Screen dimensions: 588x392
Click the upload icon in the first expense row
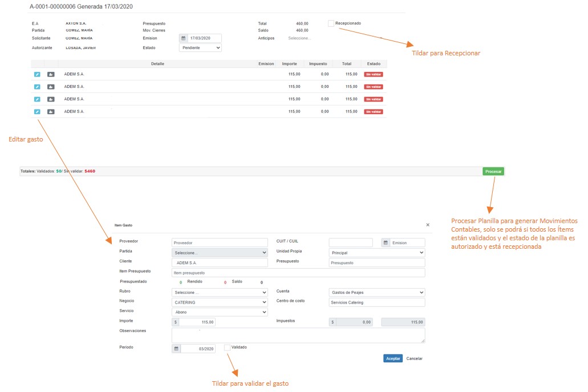pyautogui.click(x=51, y=74)
